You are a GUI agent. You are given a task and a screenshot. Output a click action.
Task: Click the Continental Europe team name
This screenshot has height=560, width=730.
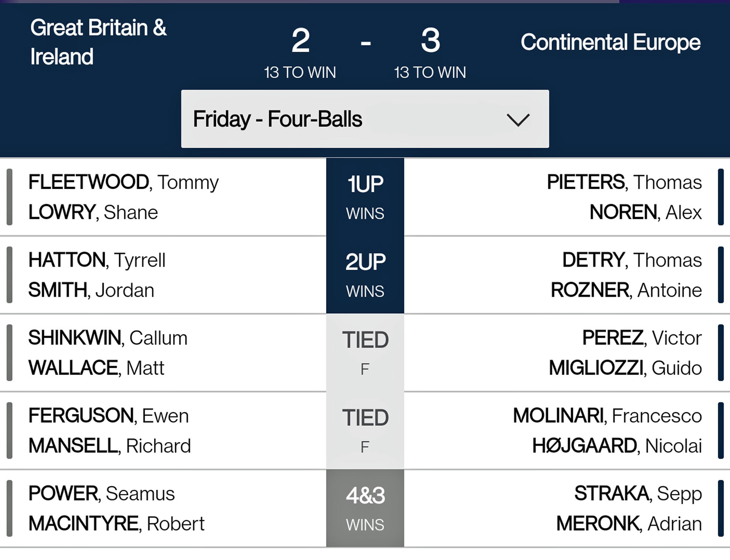click(611, 42)
